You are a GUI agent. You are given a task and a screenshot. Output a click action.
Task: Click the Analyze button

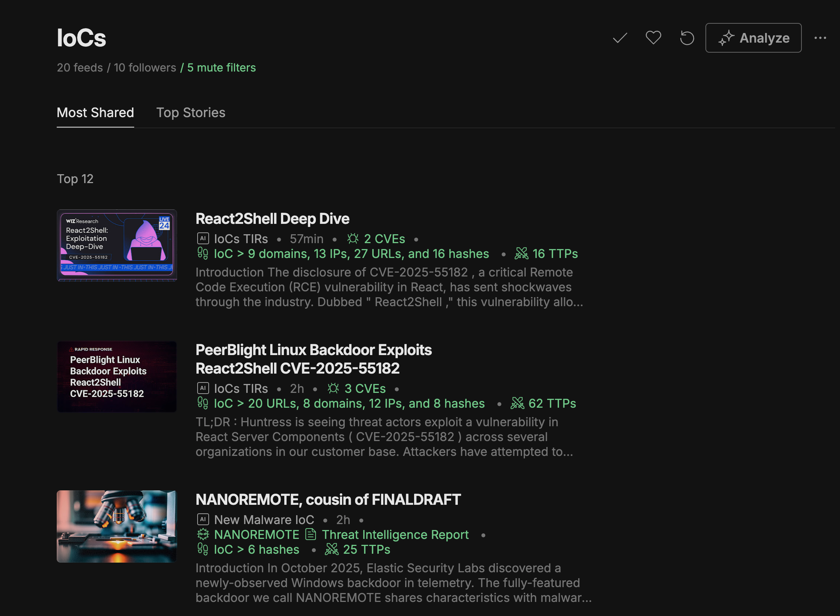tap(753, 38)
